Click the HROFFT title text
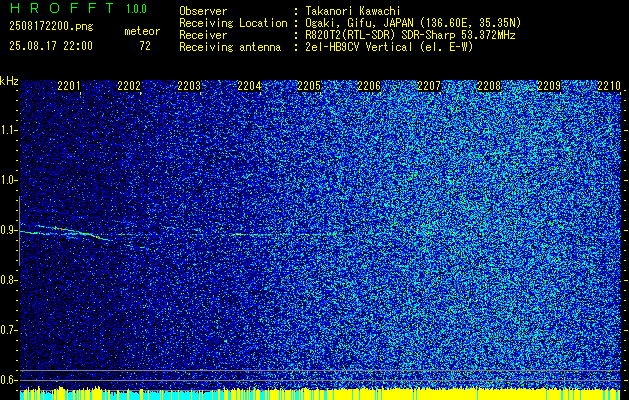This screenshot has width=629, height=400. pos(61,8)
